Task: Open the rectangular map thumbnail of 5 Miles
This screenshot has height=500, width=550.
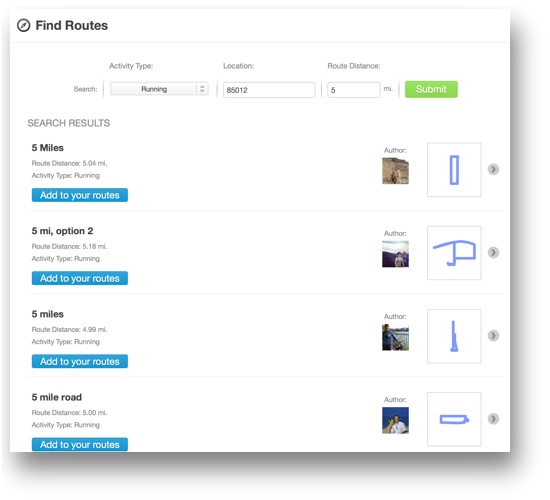Action: pyautogui.click(x=454, y=170)
